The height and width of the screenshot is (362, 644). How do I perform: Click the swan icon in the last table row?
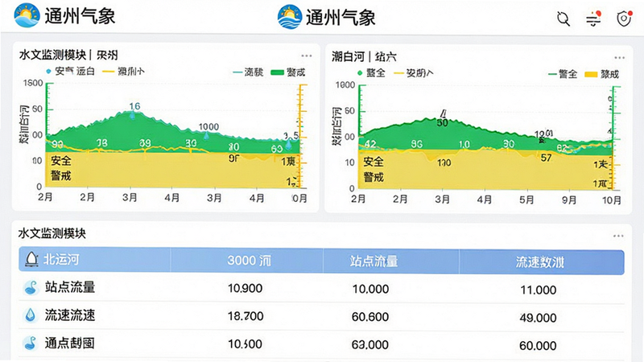tap(31, 343)
